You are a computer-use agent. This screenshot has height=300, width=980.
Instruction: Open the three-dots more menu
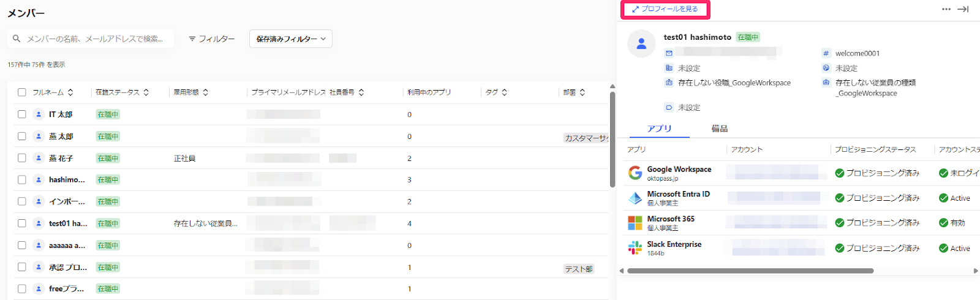(x=946, y=9)
